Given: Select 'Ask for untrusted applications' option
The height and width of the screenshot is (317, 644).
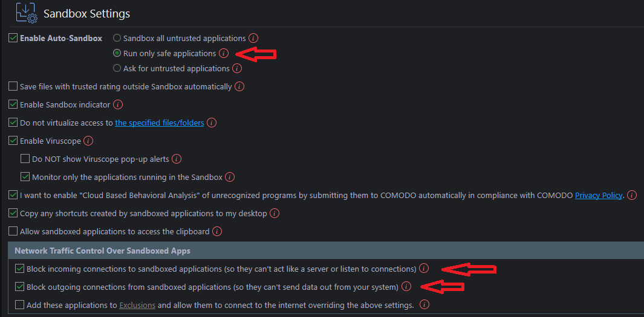Looking at the screenshot, I should (117, 68).
